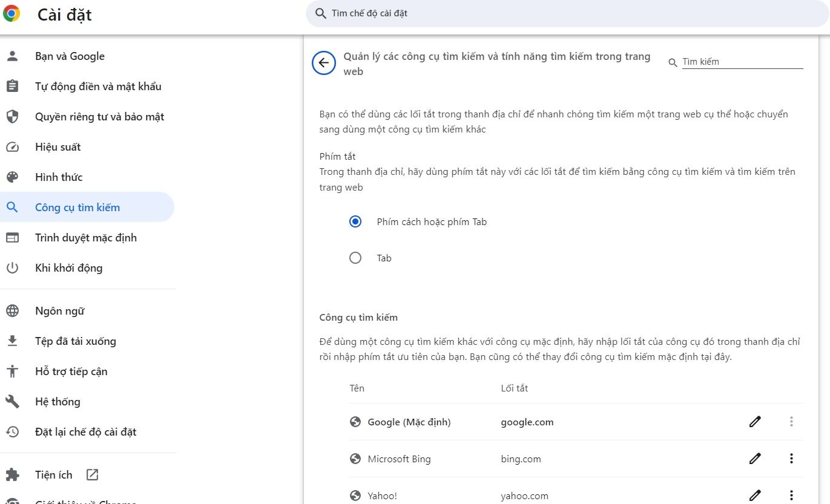Click the Chrome logo icon

click(12, 13)
